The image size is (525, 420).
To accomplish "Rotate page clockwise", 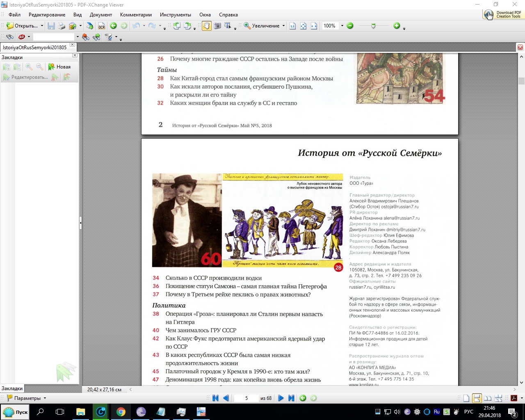I will point(187,26).
